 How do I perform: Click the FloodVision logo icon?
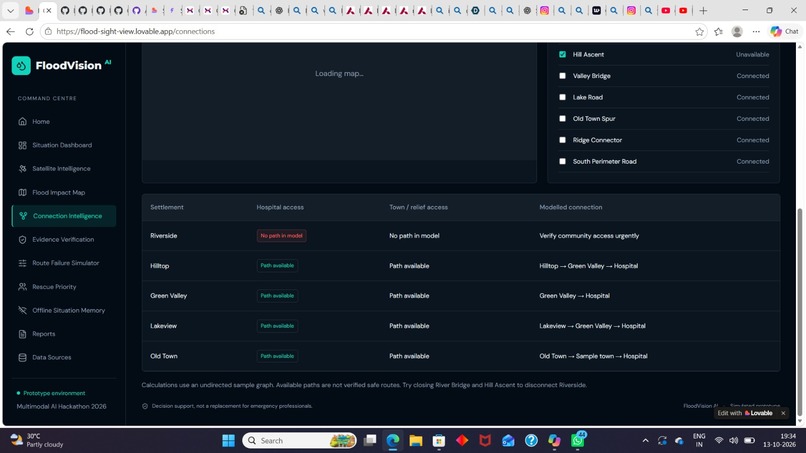pyautogui.click(x=21, y=66)
